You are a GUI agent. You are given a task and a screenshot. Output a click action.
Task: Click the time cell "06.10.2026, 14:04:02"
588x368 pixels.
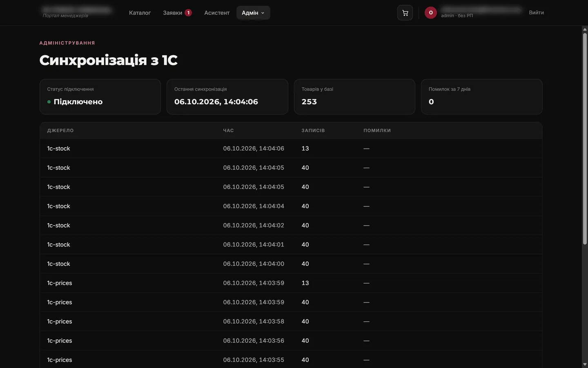[x=254, y=225]
